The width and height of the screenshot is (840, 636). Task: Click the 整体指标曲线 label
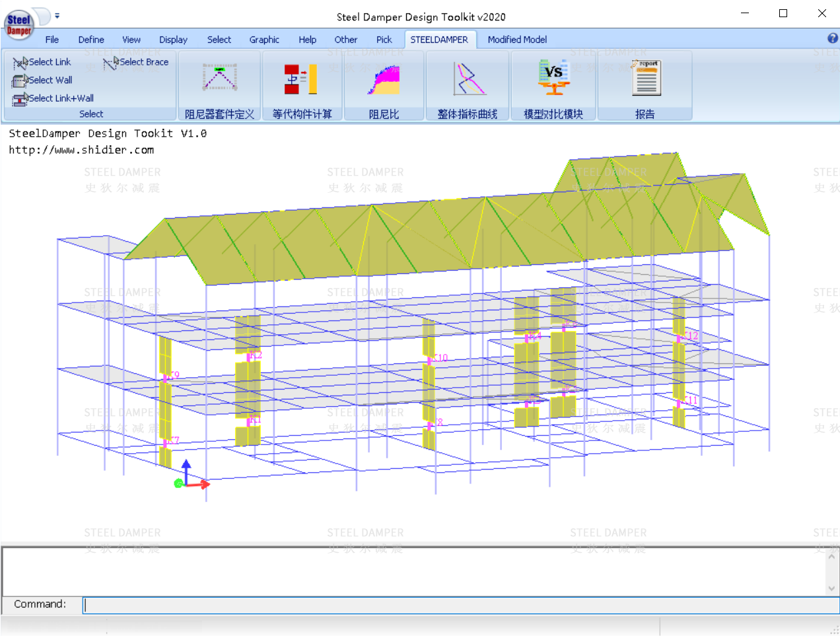coord(467,114)
